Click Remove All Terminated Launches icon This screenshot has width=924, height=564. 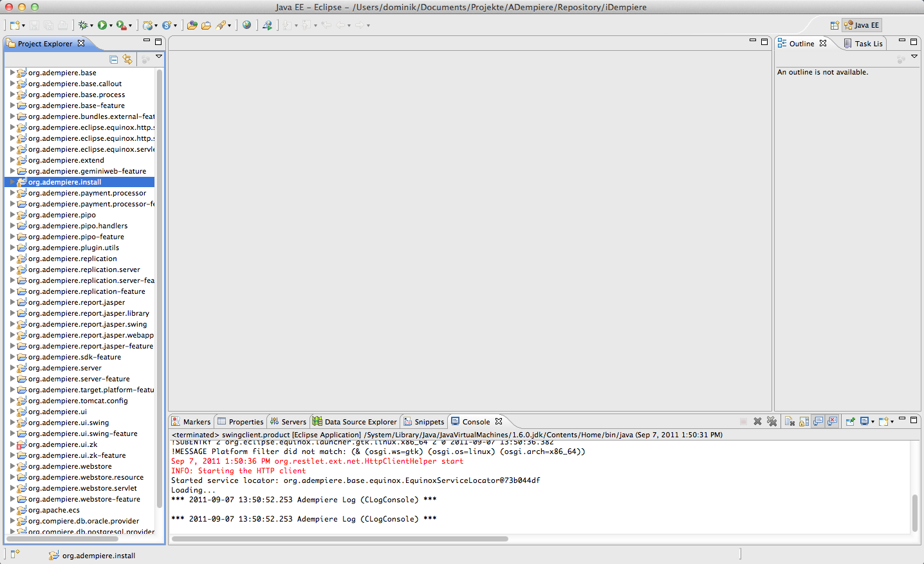tap(772, 421)
